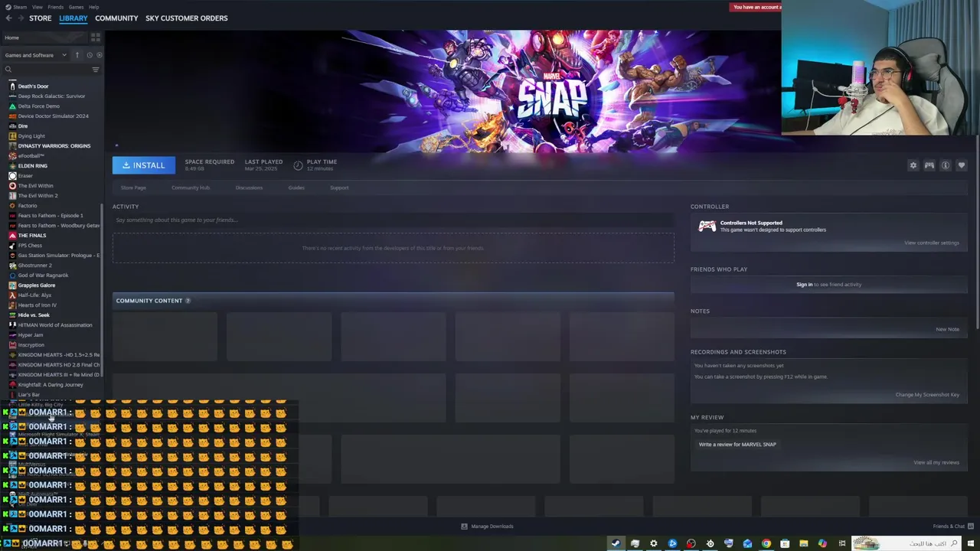Select God of War Ragnarök in the list
The image size is (980, 551).
click(43, 275)
